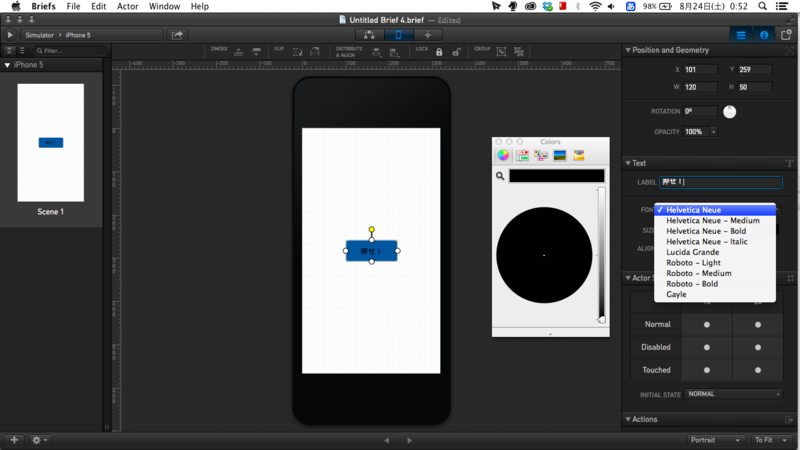Viewport: 800px width, 450px height.
Task: Switch to the scene flow blueprint view
Action: [x=369, y=35]
